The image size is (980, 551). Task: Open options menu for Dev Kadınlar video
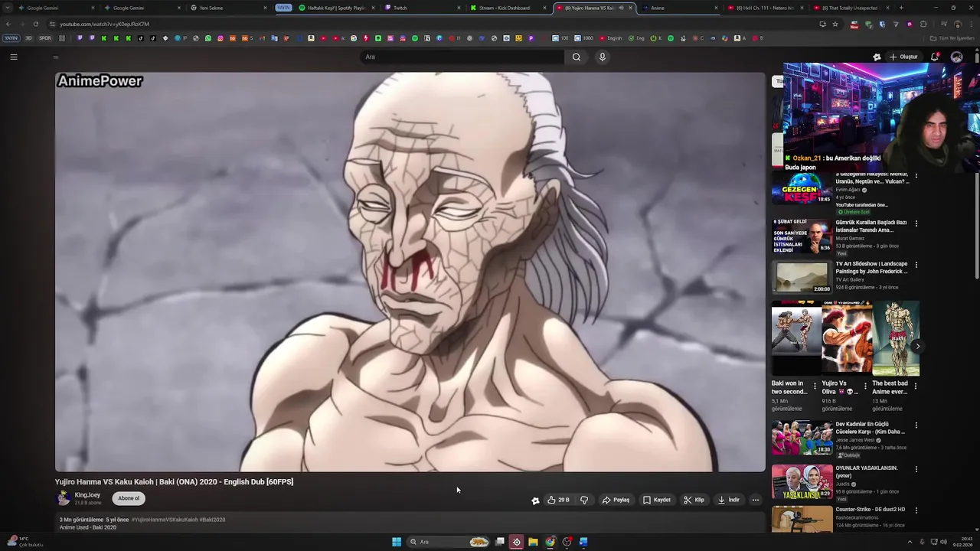click(916, 425)
